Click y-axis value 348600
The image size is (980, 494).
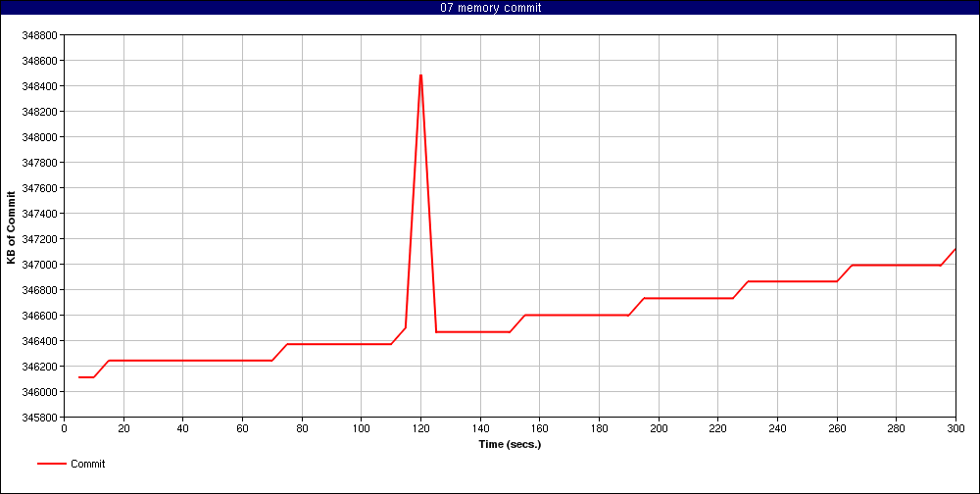(x=39, y=61)
